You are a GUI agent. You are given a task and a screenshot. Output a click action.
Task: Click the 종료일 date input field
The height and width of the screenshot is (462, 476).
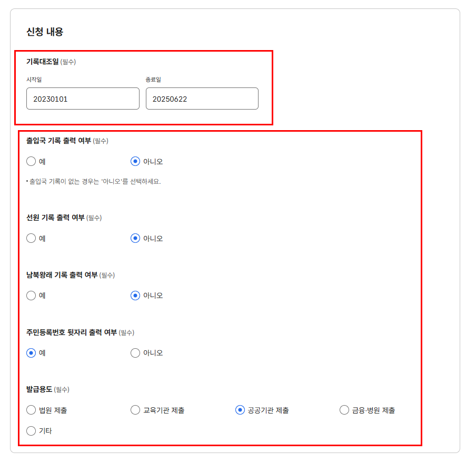pos(202,99)
